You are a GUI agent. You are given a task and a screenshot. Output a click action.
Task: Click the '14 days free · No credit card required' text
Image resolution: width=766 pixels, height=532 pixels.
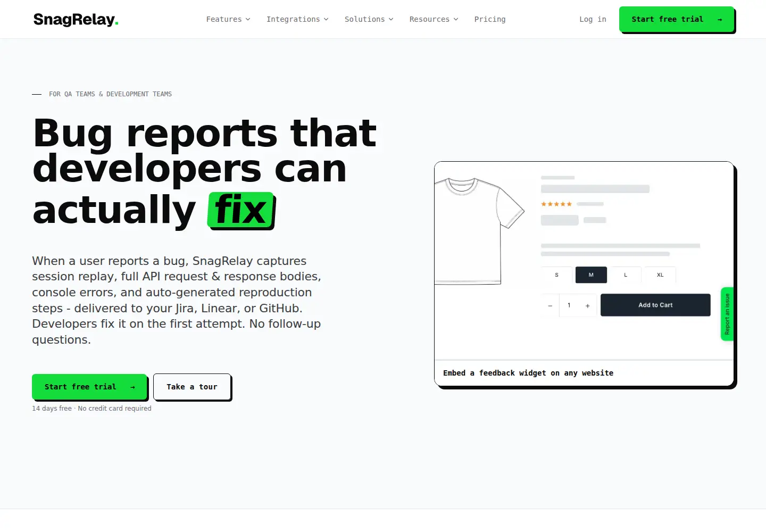91,408
